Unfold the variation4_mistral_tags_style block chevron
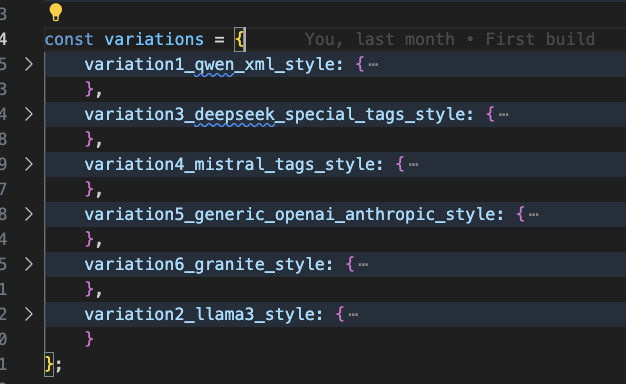The image size is (626, 384). point(29,164)
